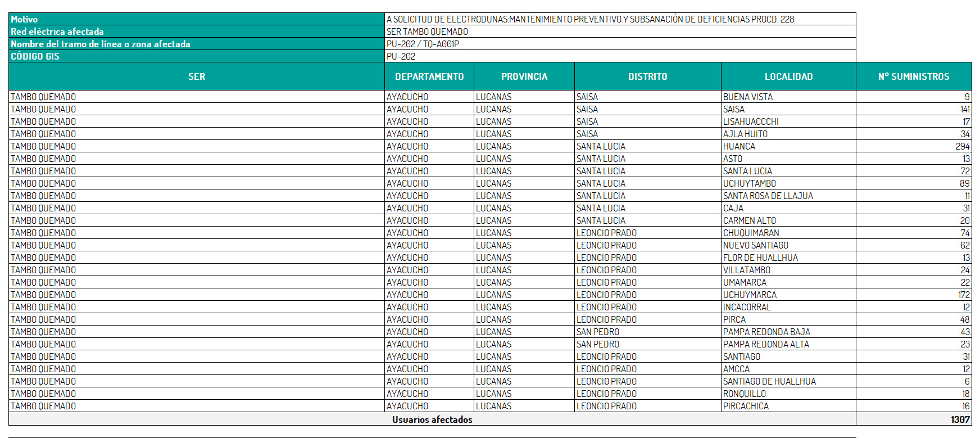
Task: Click the UCHUYTAMBO locality cell
Action: 788,183
